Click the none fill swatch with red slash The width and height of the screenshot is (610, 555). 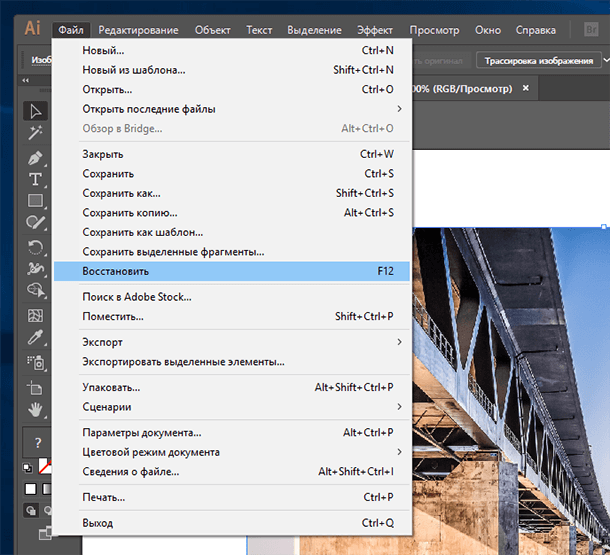(45, 466)
